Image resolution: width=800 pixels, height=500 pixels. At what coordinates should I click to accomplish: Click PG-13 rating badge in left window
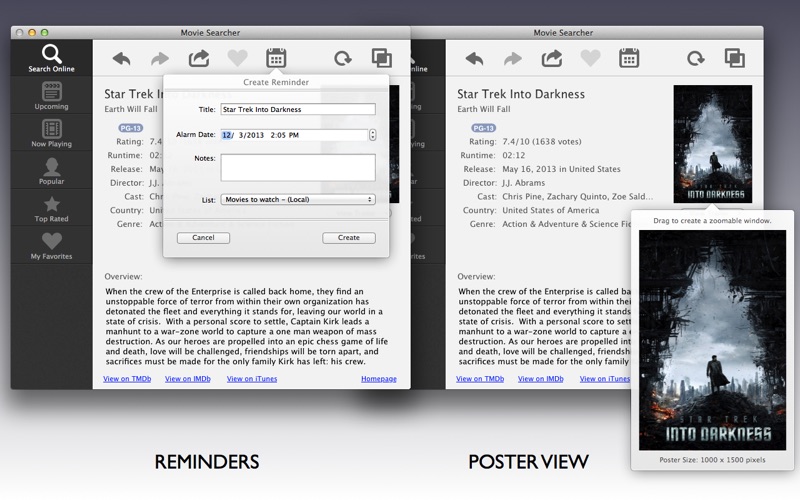point(131,128)
